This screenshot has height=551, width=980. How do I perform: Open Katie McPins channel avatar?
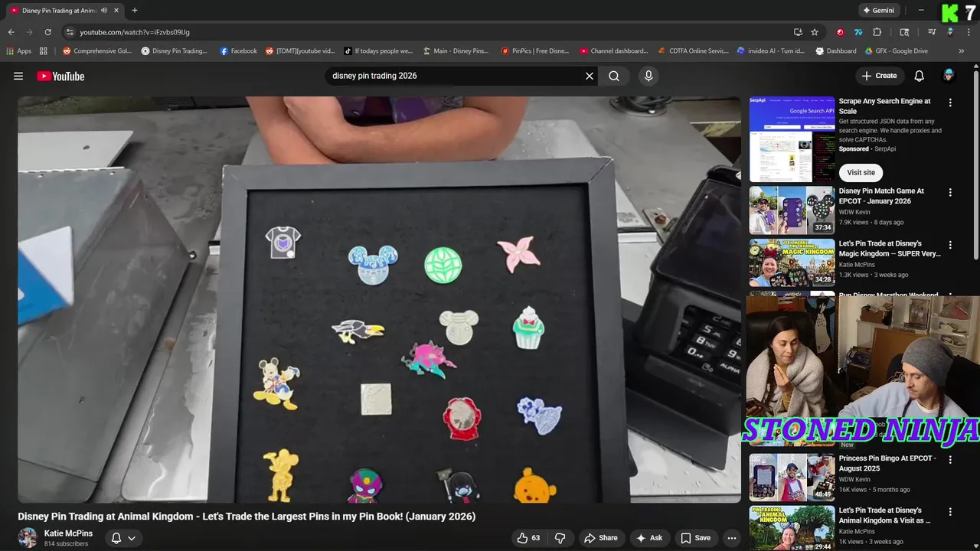[x=28, y=538]
